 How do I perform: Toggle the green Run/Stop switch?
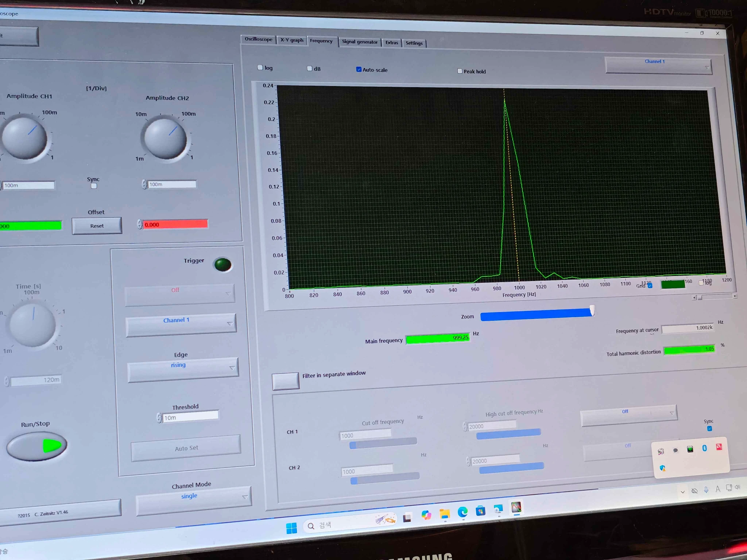(37, 446)
